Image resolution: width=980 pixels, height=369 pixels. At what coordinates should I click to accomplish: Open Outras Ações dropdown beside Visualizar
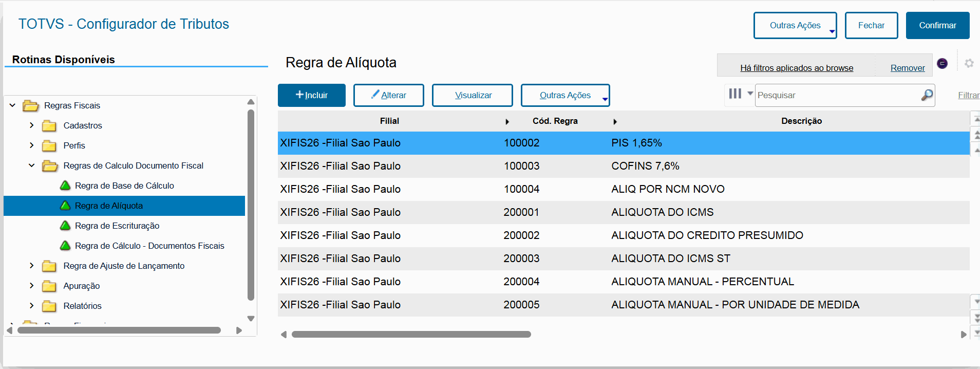pos(565,95)
